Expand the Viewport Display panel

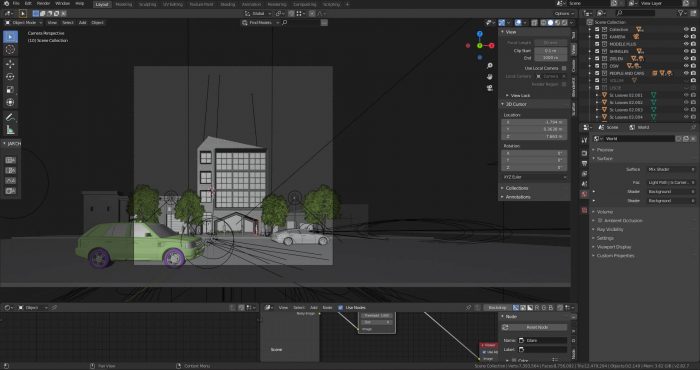tap(614, 247)
